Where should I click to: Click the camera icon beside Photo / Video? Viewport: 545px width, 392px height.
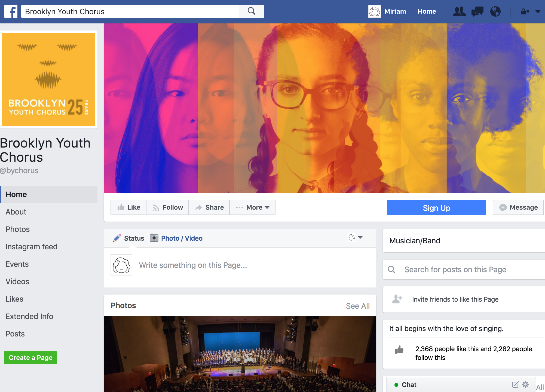pyautogui.click(x=154, y=238)
